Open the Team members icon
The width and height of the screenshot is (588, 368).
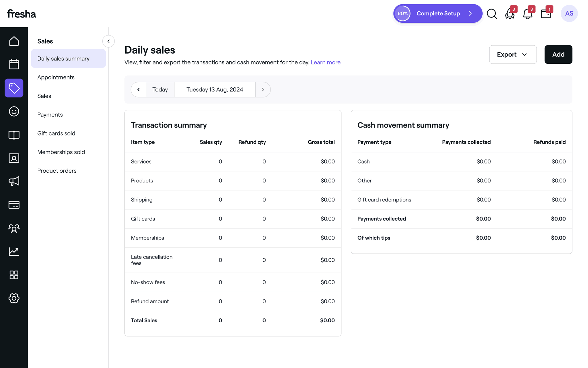tap(14, 228)
